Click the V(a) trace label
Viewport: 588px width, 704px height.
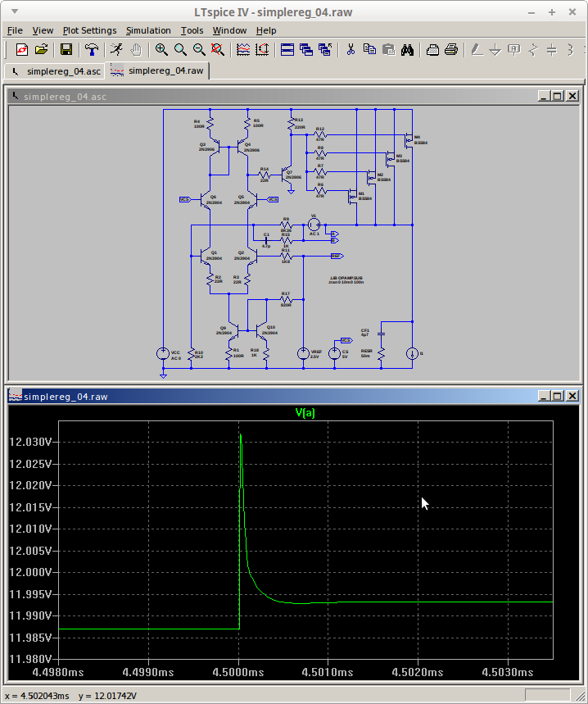coord(305,412)
